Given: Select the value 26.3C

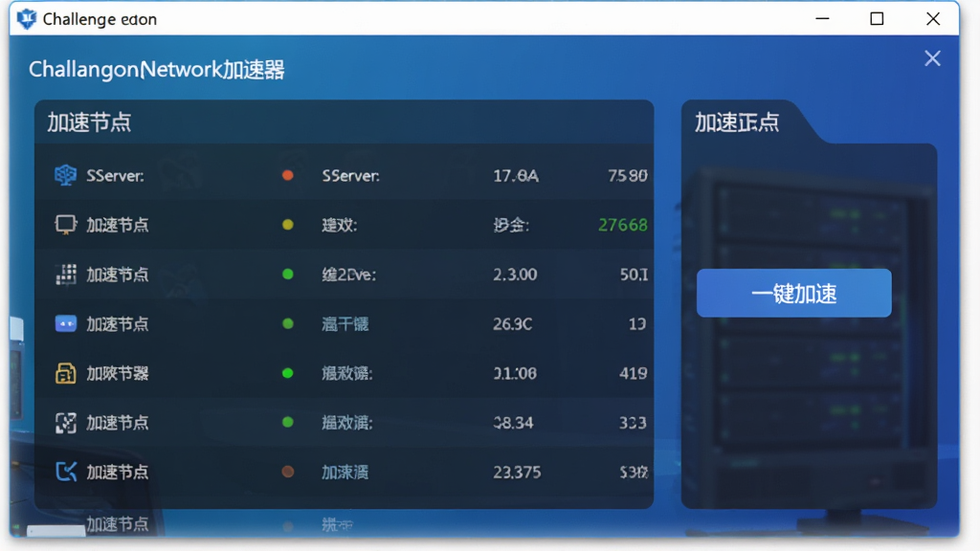Looking at the screenshot, I should click(x=513, y=323).
